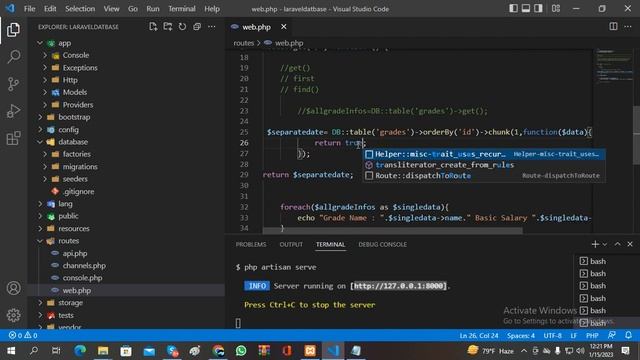This screenshot has height=360, width=640.
Task: Expand the bootstrap folder
Action: click(127, 117)
